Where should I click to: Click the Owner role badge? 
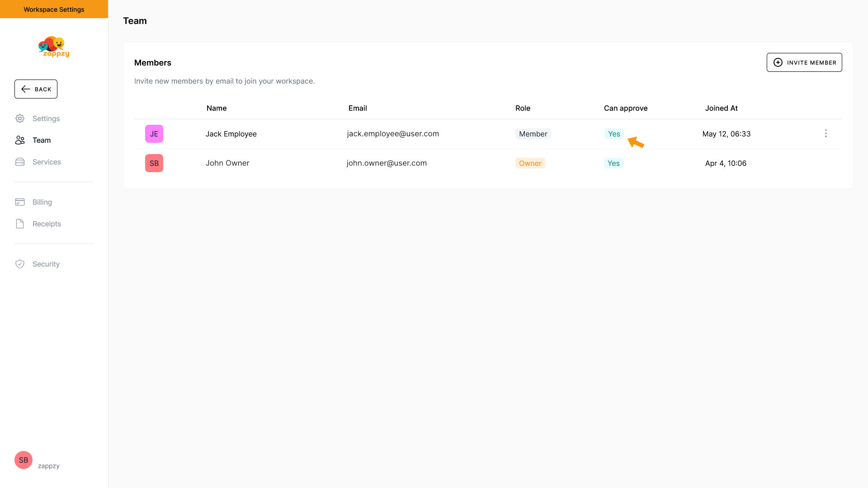click(530, 163)
